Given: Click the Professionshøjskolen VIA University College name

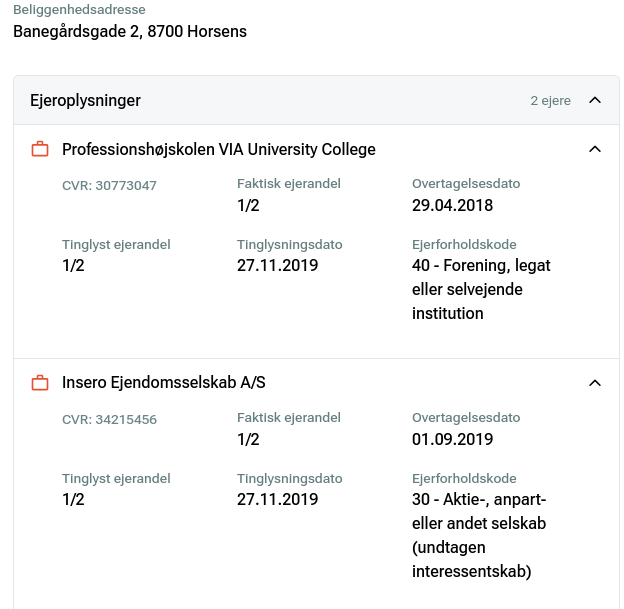Looking at the screenshot, I should [x=219, y=150].
